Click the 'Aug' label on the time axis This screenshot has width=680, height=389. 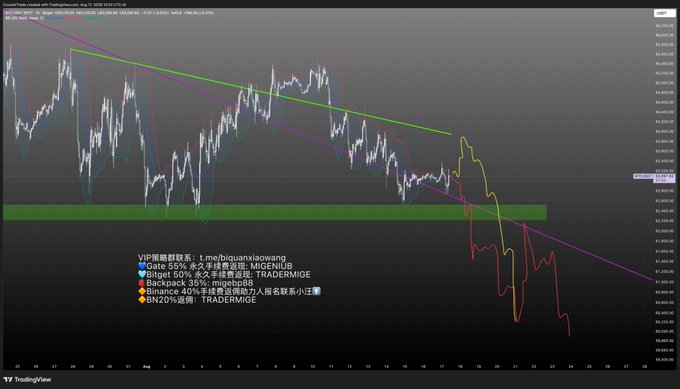click(147, 366)
